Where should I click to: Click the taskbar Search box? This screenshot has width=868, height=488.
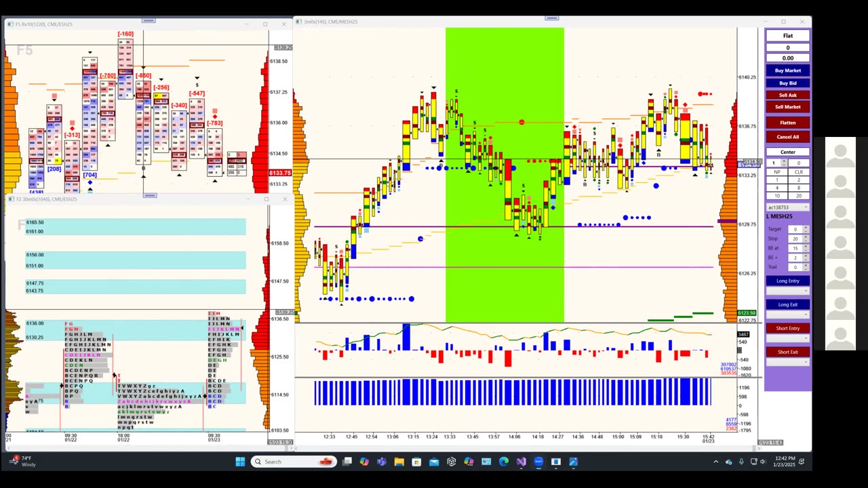pyautogui.click(x=292, y=462)
